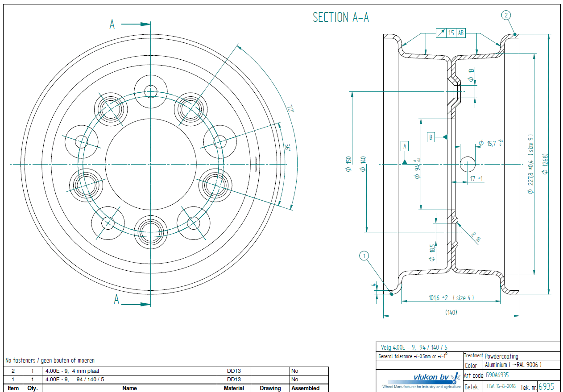563x392 pixels.
Task: Select balloon number 1 callout
Action: point(364,256)
